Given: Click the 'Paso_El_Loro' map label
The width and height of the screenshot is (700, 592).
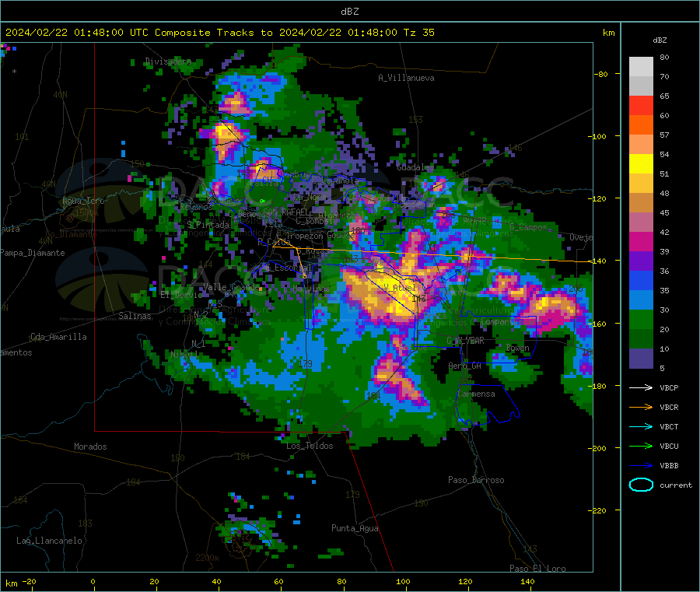Looking at the screenshot, I should (537, 569).
